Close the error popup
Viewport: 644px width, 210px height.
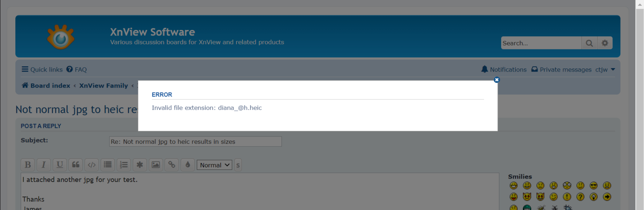[497, 80]
